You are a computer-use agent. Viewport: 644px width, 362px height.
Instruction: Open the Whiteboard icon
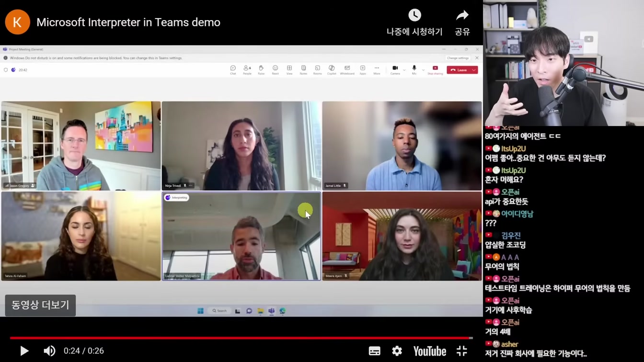click(x=347, y=70)
